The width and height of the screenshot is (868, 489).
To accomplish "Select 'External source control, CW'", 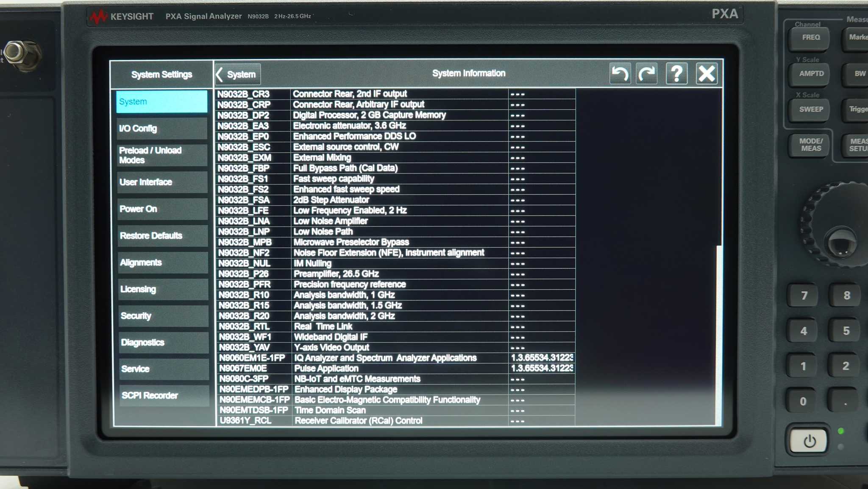I will [x=346, y=147].
